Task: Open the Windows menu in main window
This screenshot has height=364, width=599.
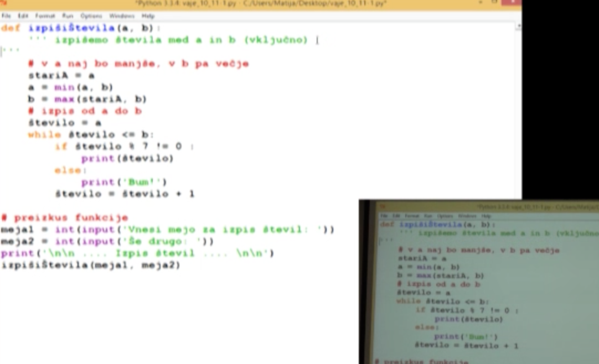Action: point(122,16)
